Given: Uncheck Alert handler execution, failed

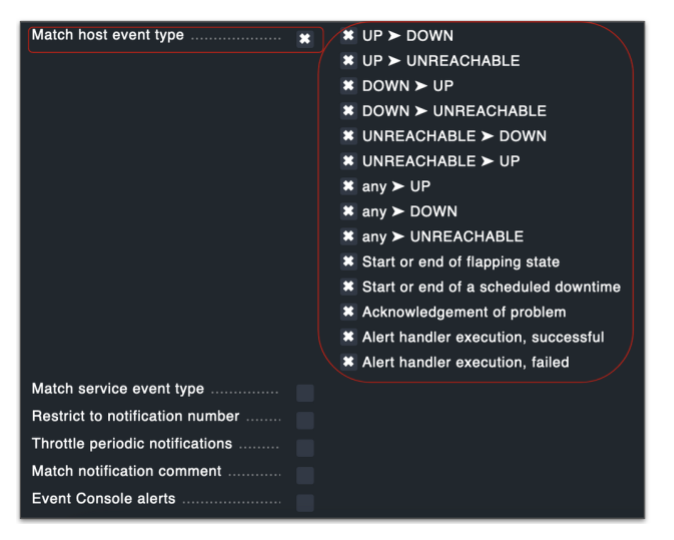Looking at the screenshot, I should pyautogui.click(x=348, y=362).
